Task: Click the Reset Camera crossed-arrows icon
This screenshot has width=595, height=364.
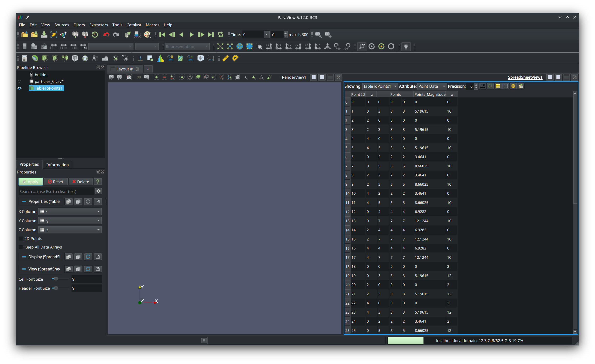Action: point(220,46)
